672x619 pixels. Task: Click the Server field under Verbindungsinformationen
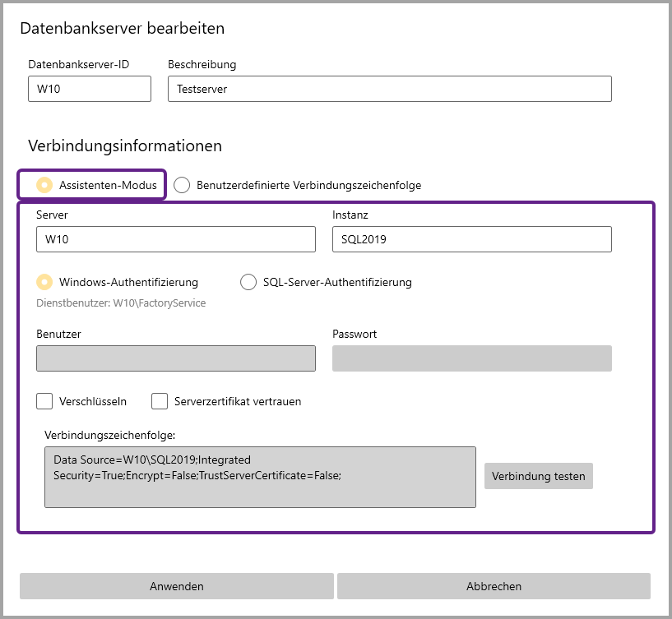(176, 239)
